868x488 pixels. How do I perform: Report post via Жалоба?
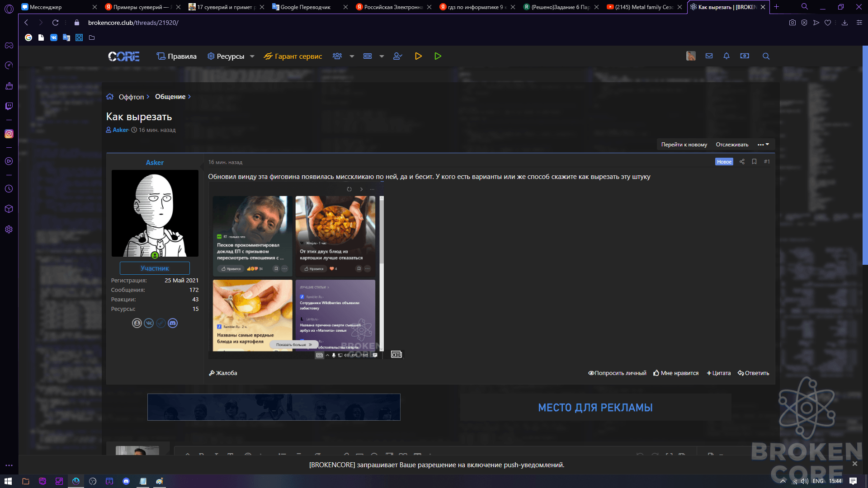pyautogui.click(x=223, y=373)
